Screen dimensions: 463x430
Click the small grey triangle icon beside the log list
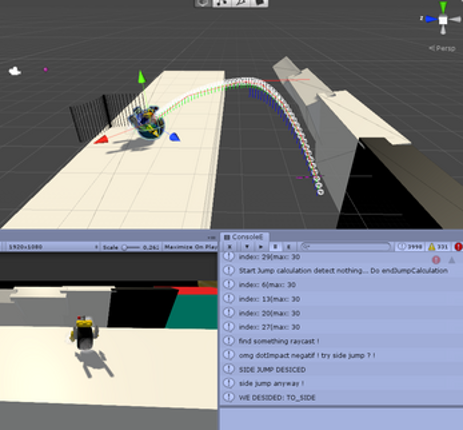click(452, 259)
